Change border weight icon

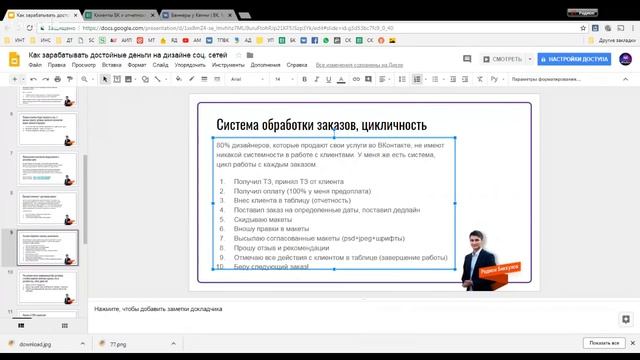[204, 79]
